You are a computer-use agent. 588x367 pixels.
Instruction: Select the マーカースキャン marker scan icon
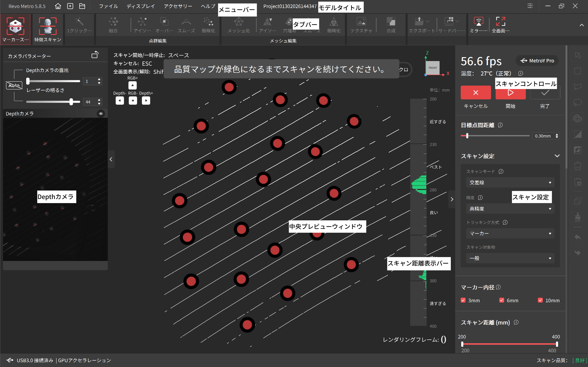[x=15, y=26]
